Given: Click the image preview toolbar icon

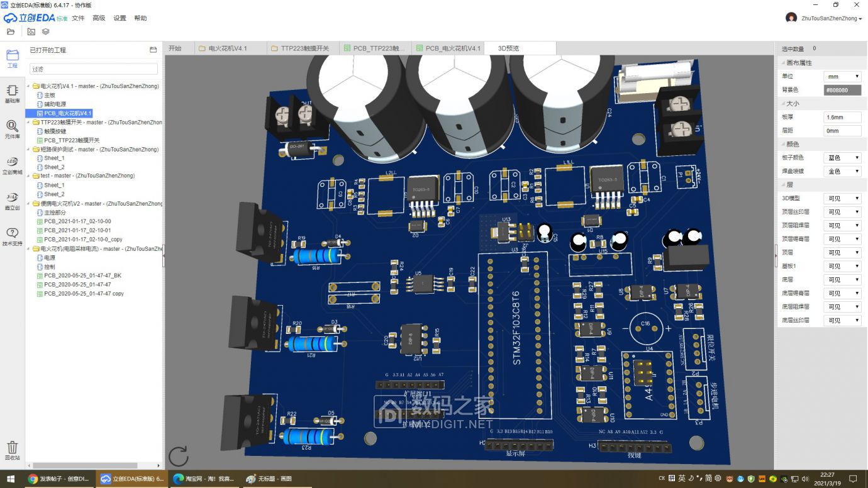Looking at the screenshot, I should pos(31,31).
